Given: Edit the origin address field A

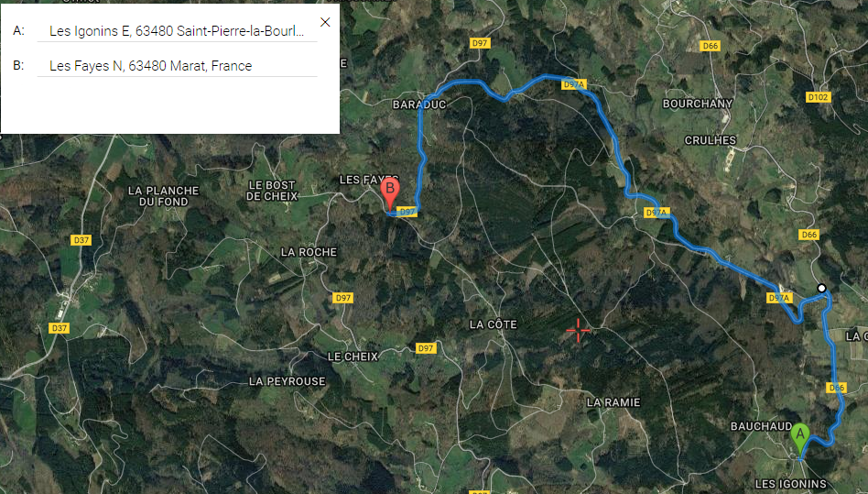Looking at the screenshot, I should point(177,31).
